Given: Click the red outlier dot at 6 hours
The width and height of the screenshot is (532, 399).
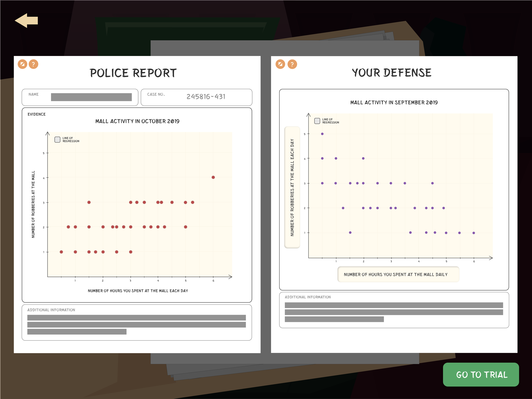Looking at the screenshot, I should click(213, 177).
